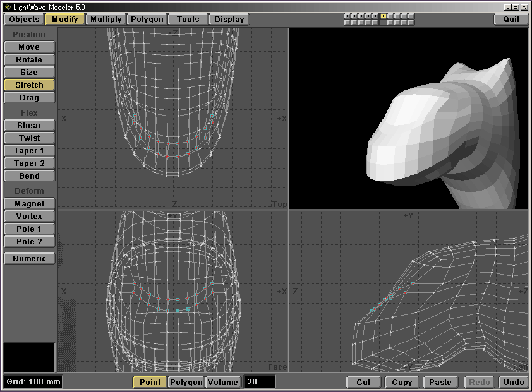The height and width of the screenshot is (392, 532).
Task: Open the Numeric options button
Action: pyautogui.click(x=29, y=259)
